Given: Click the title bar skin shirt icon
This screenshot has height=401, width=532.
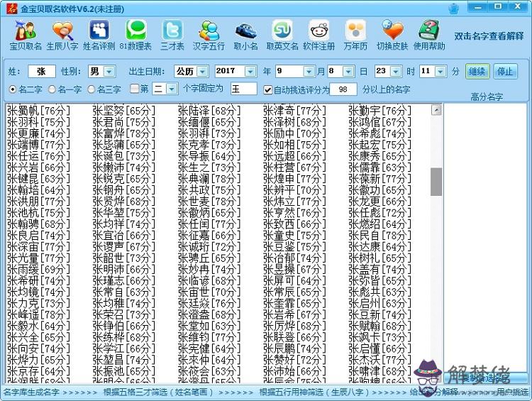Looking at the screenshot, I should [454, 9].
